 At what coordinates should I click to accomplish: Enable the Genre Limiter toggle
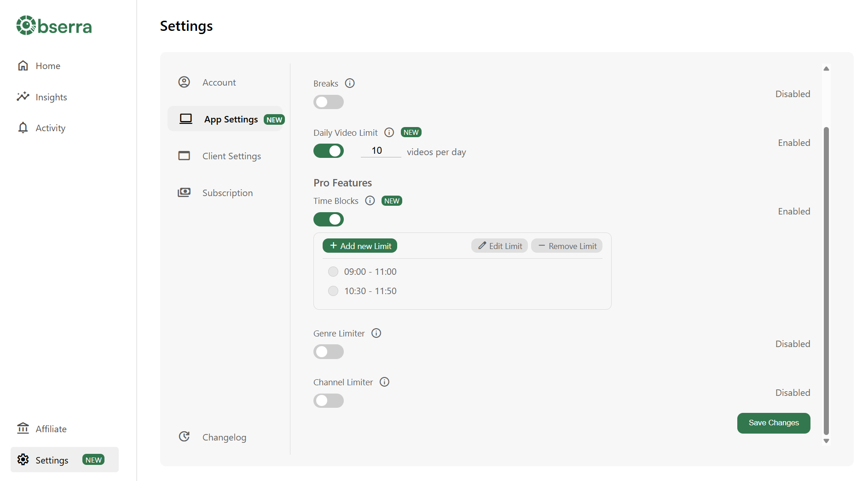329,352
